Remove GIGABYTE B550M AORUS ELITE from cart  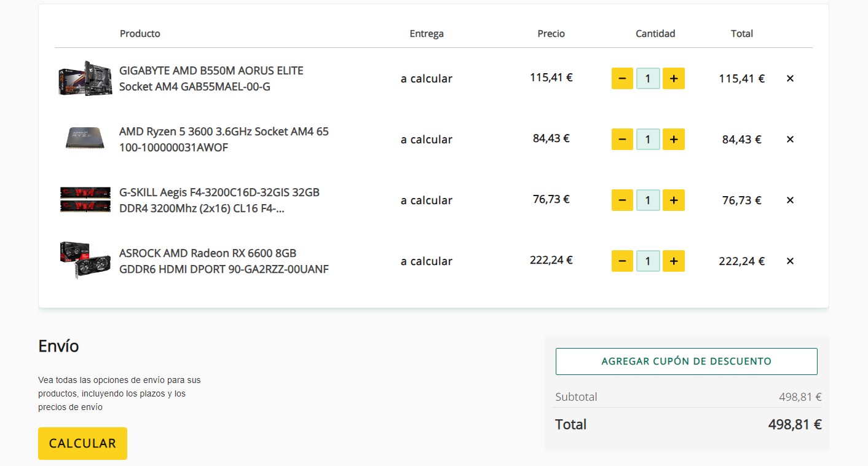click(x=791, y=79)
